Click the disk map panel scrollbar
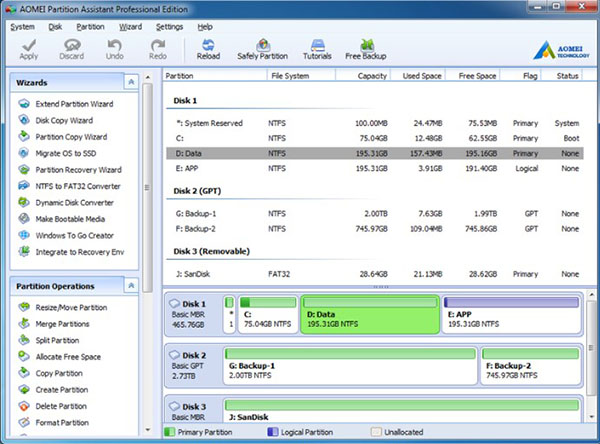 coord(592,348)
